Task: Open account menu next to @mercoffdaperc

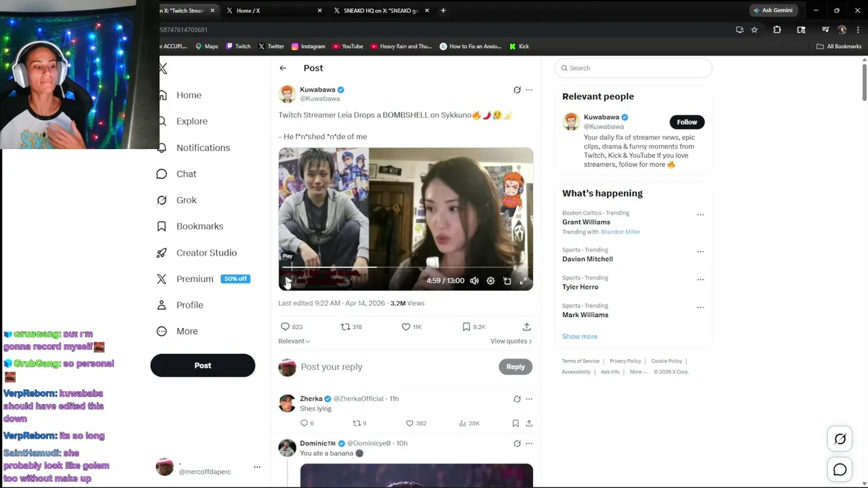Action: pyautogui.click(x=257, y=467)
